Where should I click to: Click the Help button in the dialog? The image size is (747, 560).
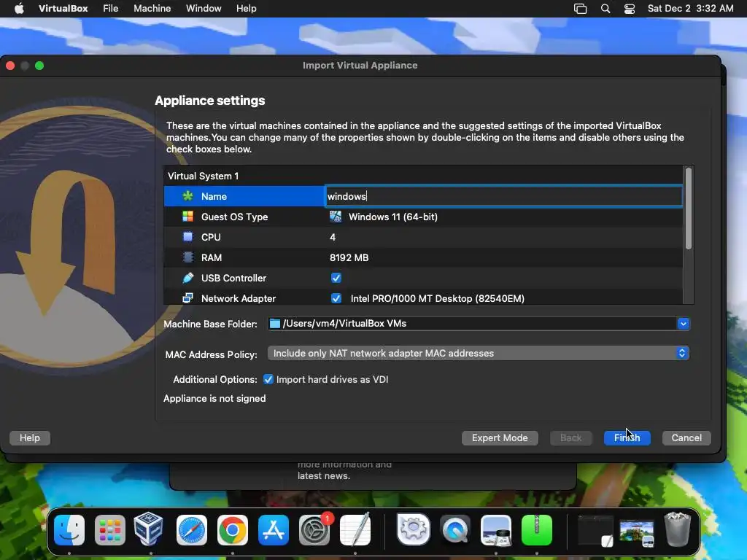point(29,437)
